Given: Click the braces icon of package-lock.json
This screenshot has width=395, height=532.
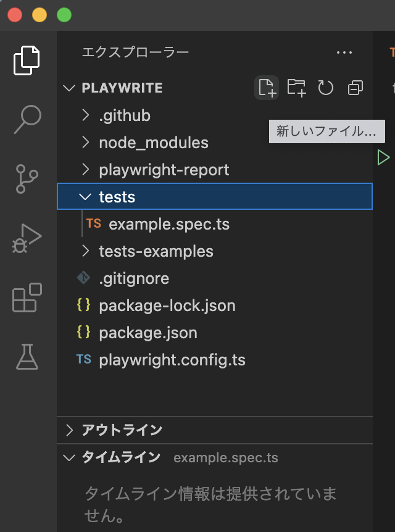Looking at the screenshot, I should pos(83,305).
